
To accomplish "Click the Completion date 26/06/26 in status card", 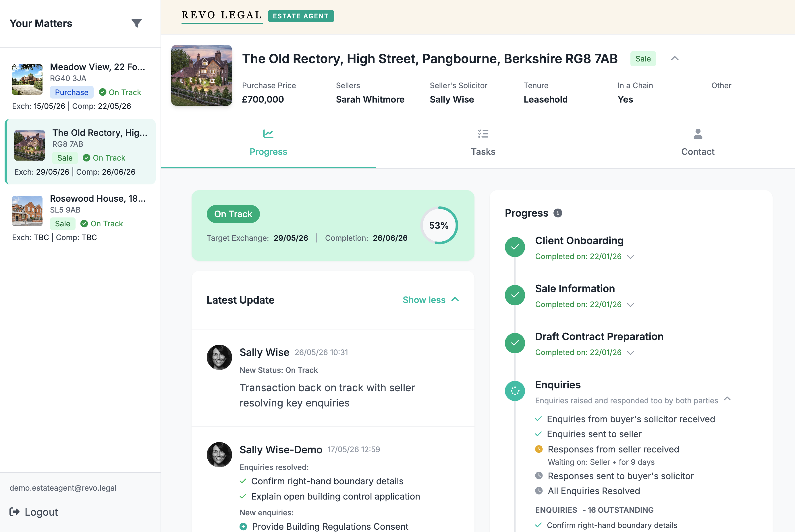I will 390,238.
